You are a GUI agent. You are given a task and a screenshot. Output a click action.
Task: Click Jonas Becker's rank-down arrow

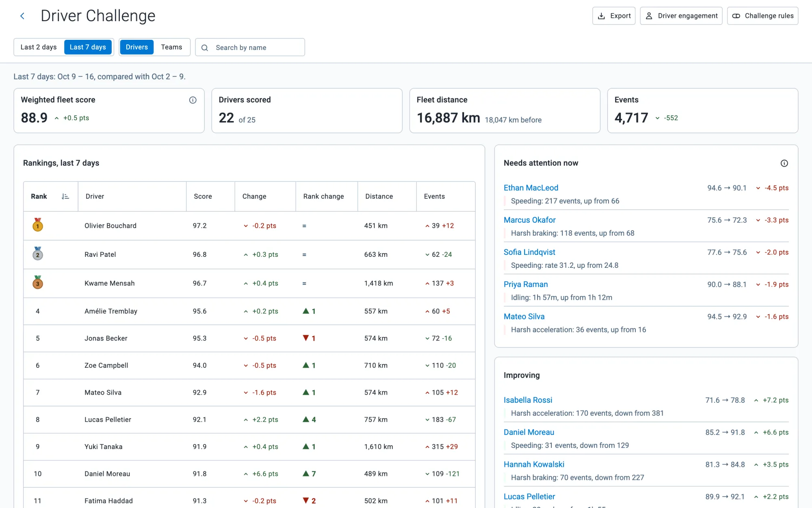pos(306,338)
